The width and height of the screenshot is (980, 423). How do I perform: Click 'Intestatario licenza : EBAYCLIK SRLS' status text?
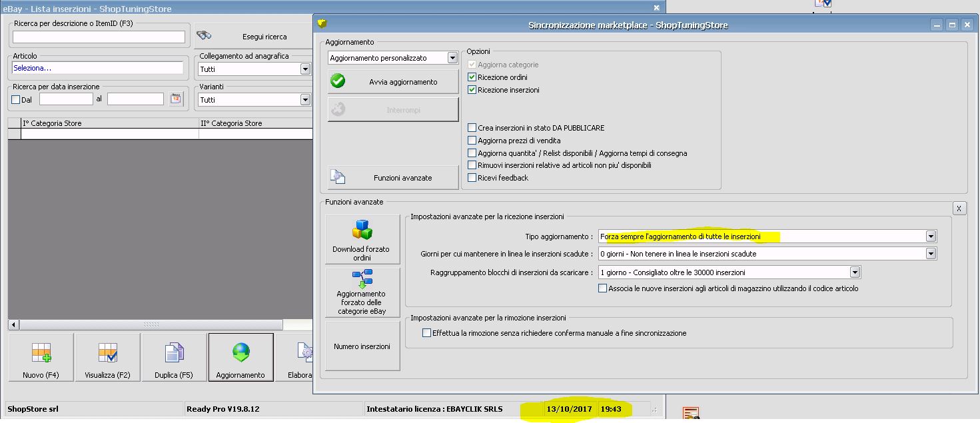[x=434, y=409]
